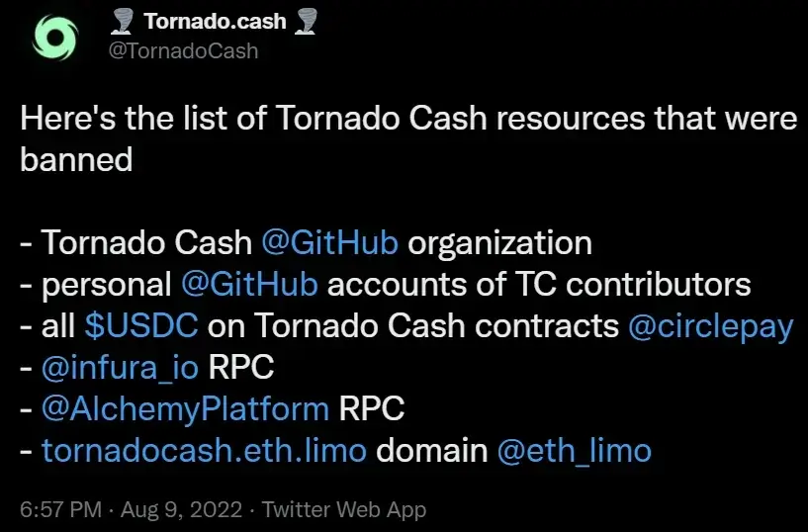Open the @AlchemyPlatform mention
Image resolution: width=808 pixels, height=532 pixels.
pyautogui.click(x=185, y=409)
